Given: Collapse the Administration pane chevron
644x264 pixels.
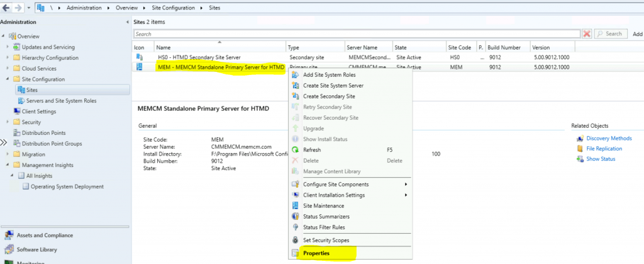Looking at the screenshot, I should (128, 22).
